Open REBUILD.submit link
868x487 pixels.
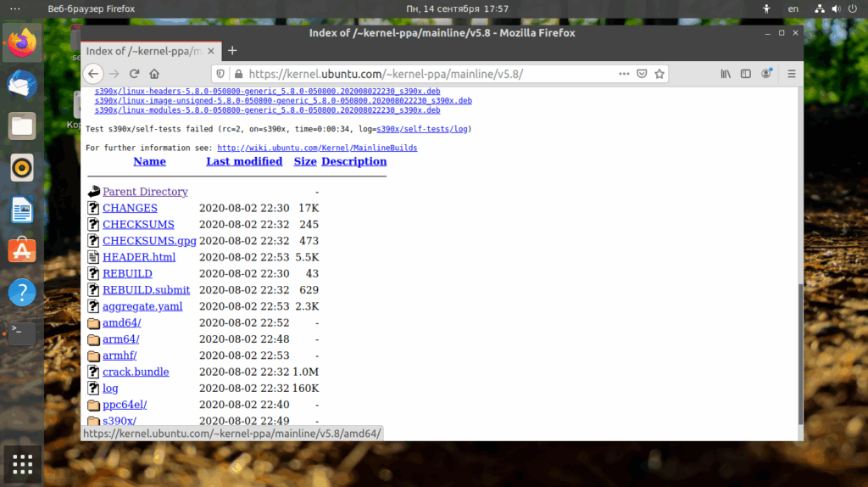click(x=146, y=290)
